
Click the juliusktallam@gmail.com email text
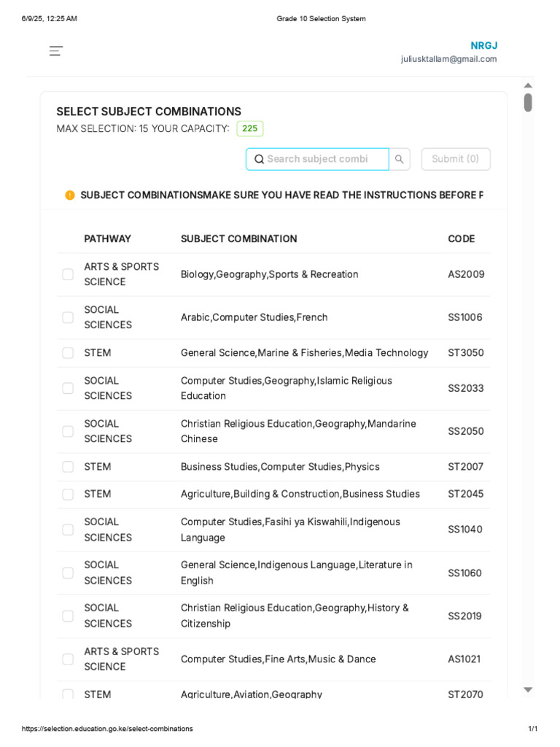[448, 59]
